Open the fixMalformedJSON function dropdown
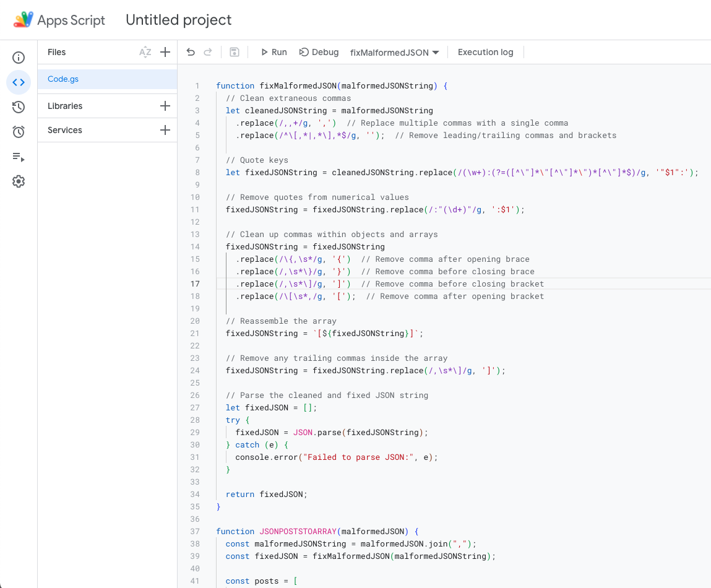 395,52
